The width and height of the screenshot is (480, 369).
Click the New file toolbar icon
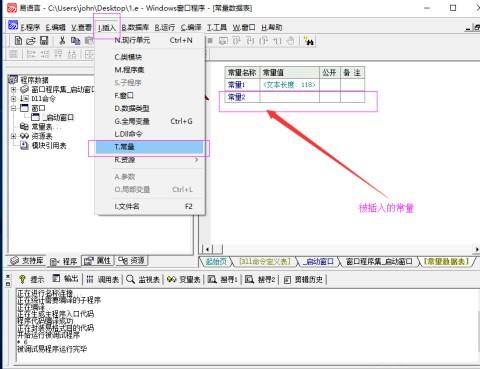point(19,41)
